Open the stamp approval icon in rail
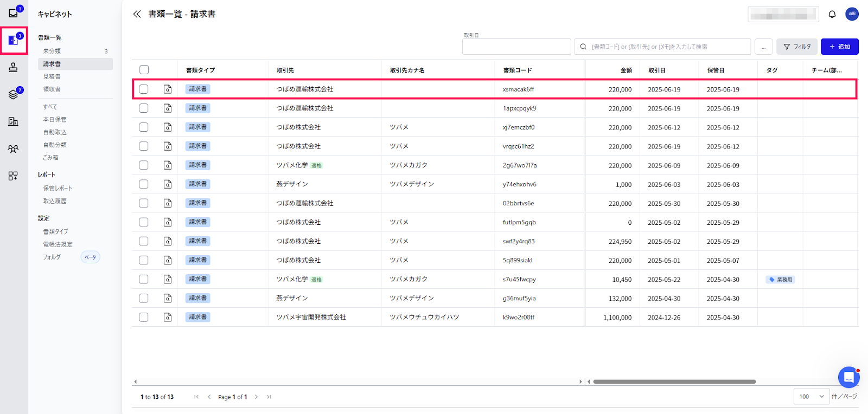The width and height of the screenshot is (868, 414). point(13,67)
